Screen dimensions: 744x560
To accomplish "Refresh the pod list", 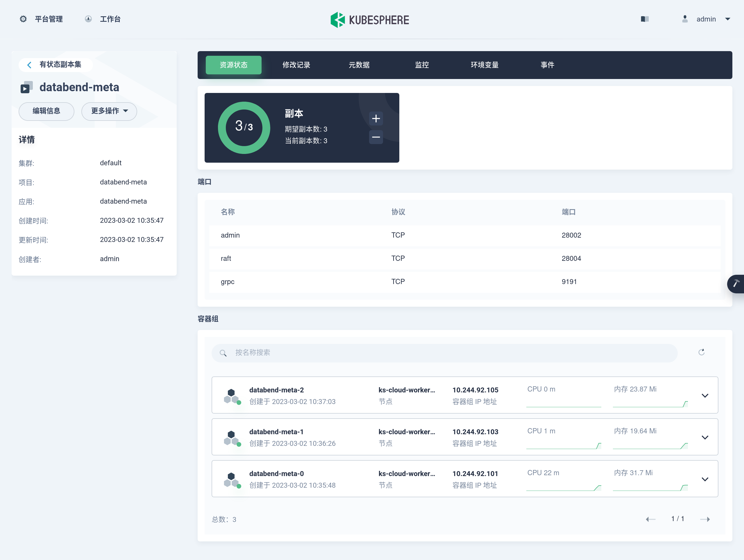I will click(701, 352).
